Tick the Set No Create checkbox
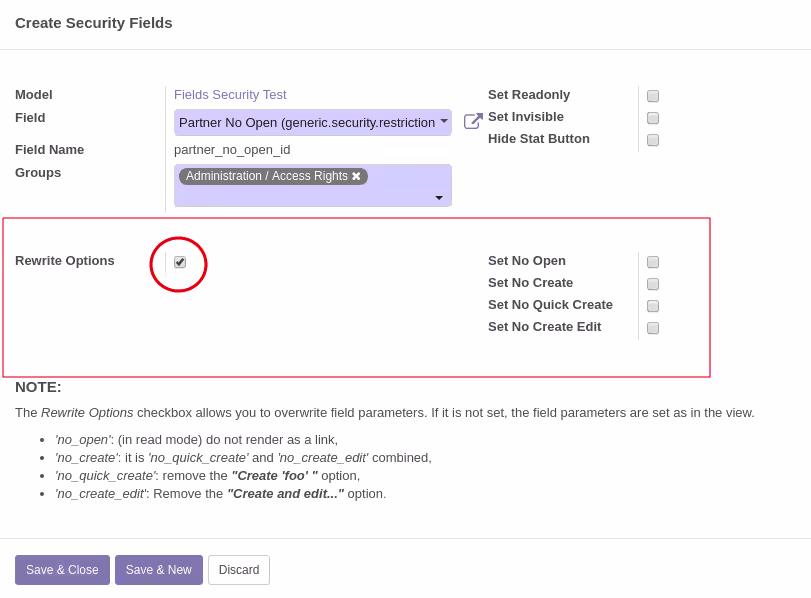 click(653, 284)
